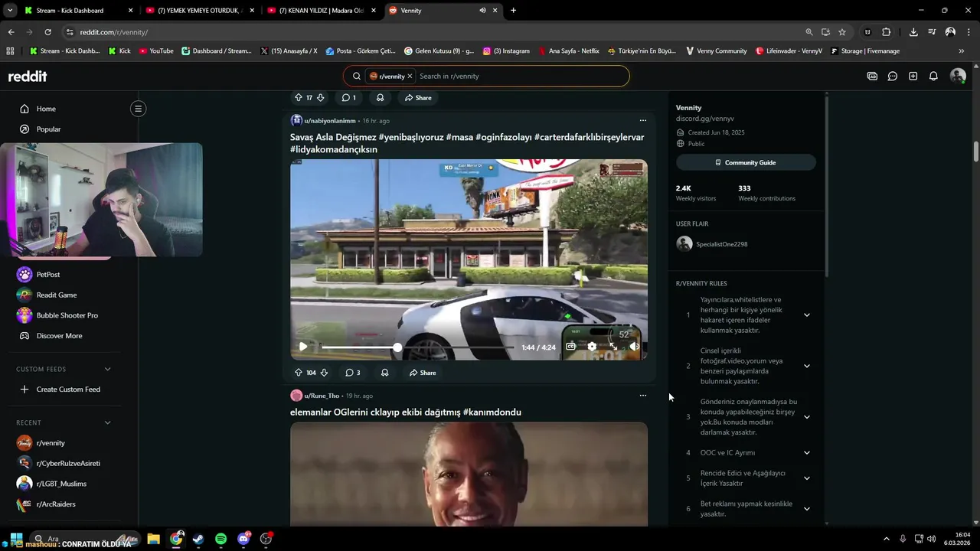The width and height of the screenshot is (980, 551).
Task: Switch the video to fullscreen
Action: [613, 347]
